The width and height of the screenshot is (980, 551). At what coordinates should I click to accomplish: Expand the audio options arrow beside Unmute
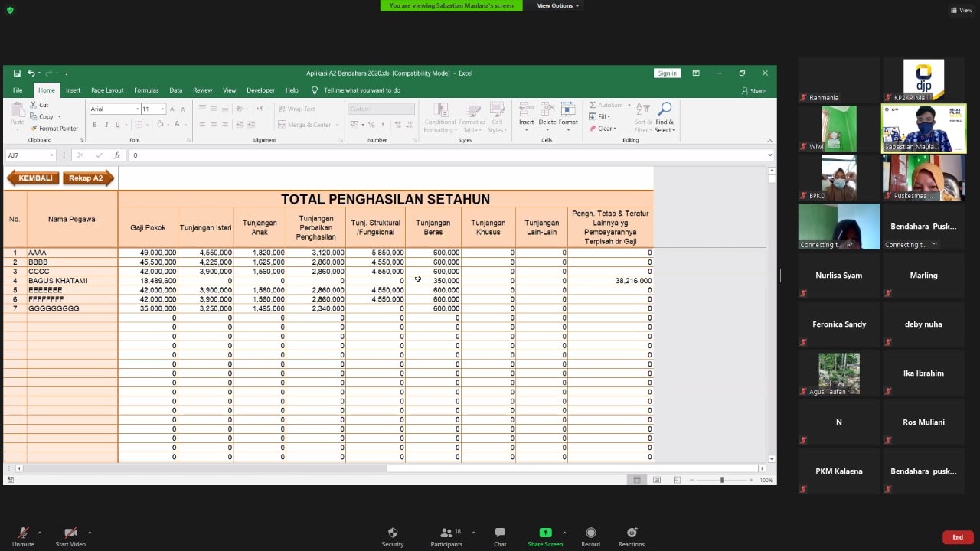click(x=40, y=533)
